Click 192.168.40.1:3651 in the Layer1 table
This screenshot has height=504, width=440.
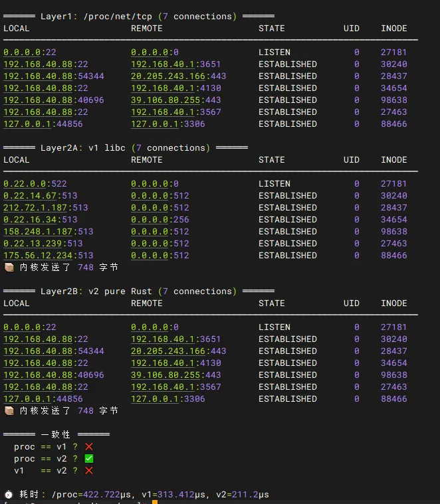[x=176, y=64]
